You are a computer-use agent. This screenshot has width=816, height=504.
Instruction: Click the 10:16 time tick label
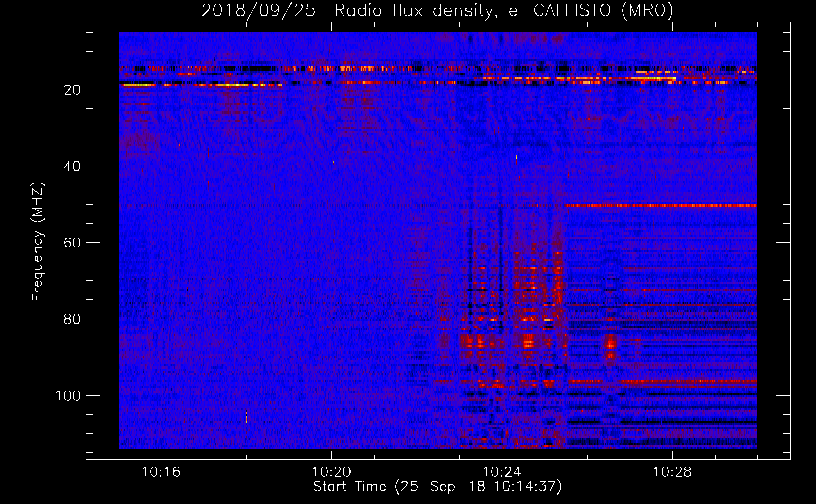[x=161, y=472]
